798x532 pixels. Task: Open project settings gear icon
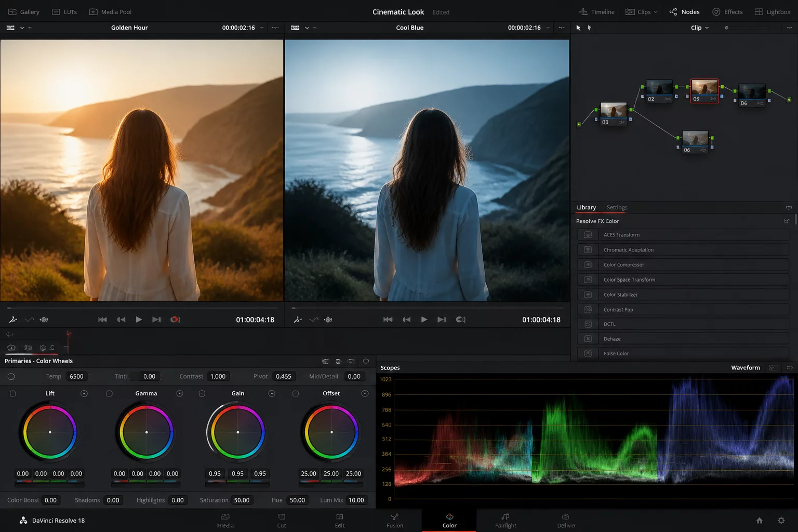click(x=781, y=520)
